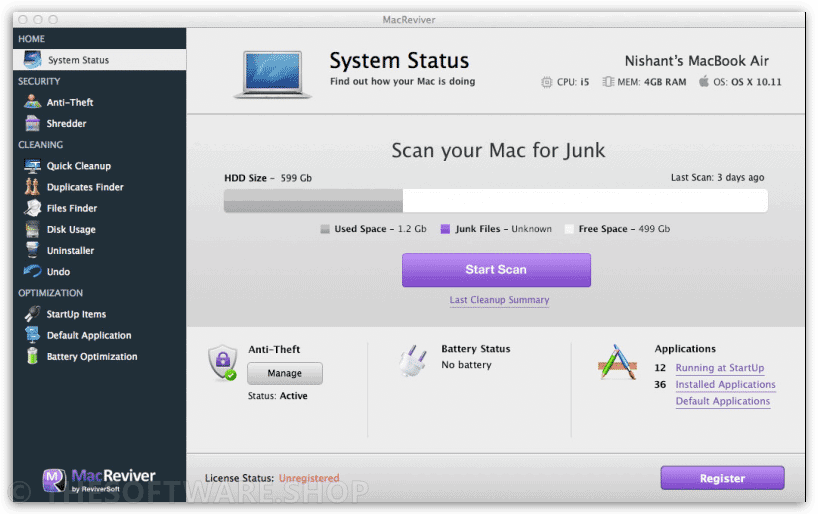Click the Duplicates Finder chess-piece icon
The height and width of the screenshot is (514, 818).
tap(32, 186)
